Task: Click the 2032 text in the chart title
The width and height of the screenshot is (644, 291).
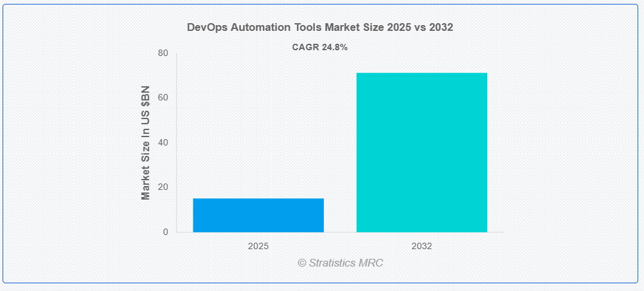Action: pyautogui.click(x=441, y=28)
